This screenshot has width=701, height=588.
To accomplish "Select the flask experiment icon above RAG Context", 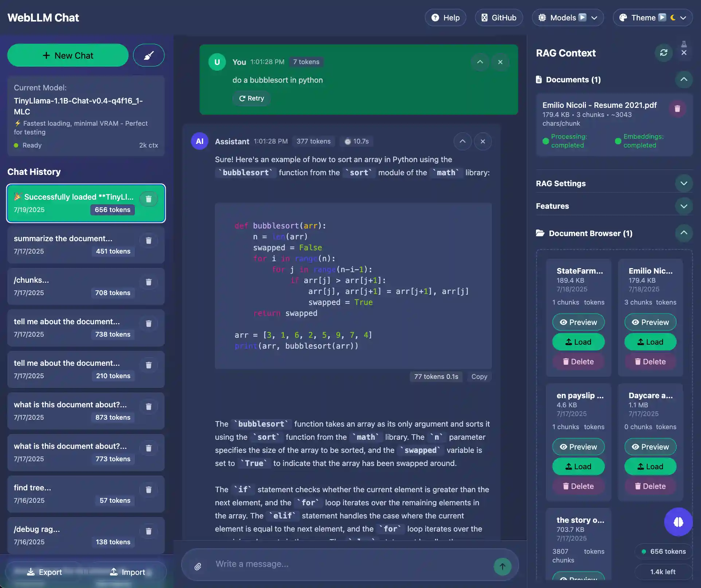I will (684, 44).
